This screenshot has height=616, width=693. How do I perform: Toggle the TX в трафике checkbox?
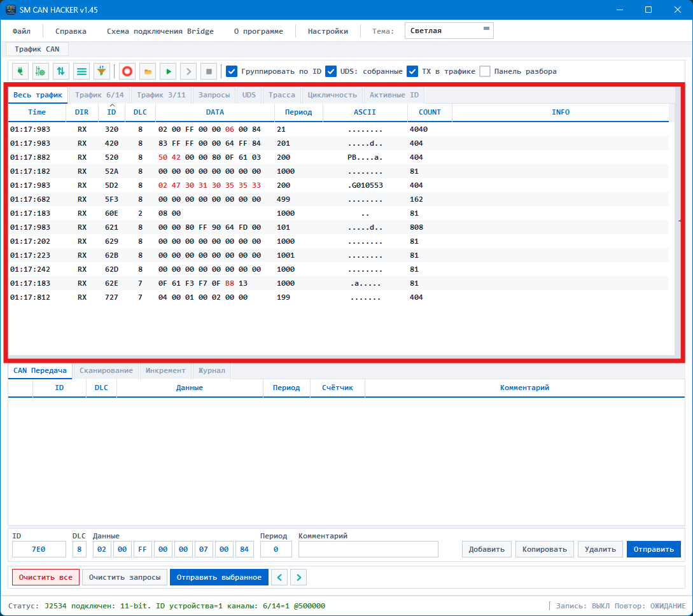click(412, 71)
